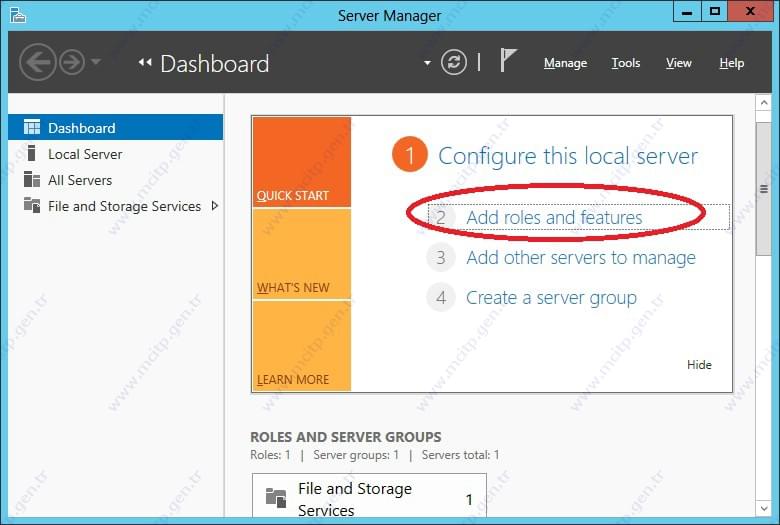This screenshot has height=525, width=780.
Task: Click File and Storage Services sidebar icon
Action: point(32,205)
